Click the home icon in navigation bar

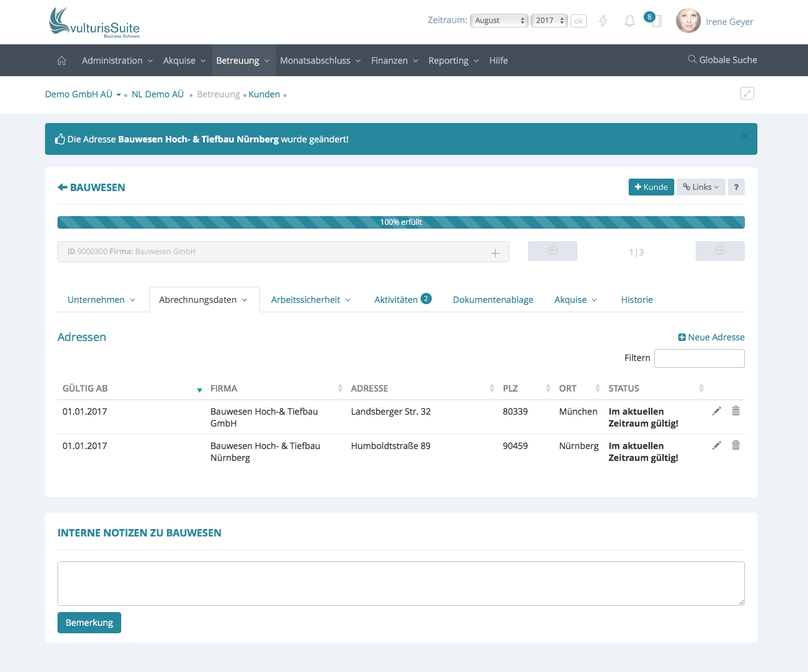pyautogui.click(x=61, y=61)
